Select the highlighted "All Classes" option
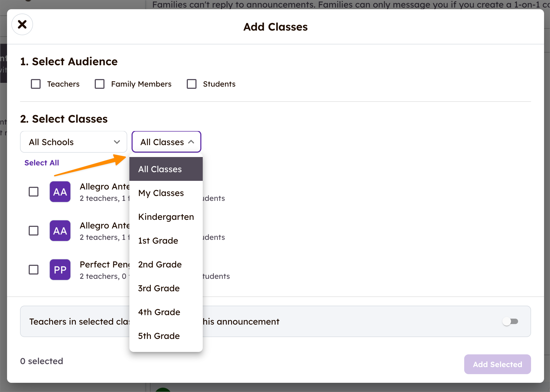 tap(160, 169)
